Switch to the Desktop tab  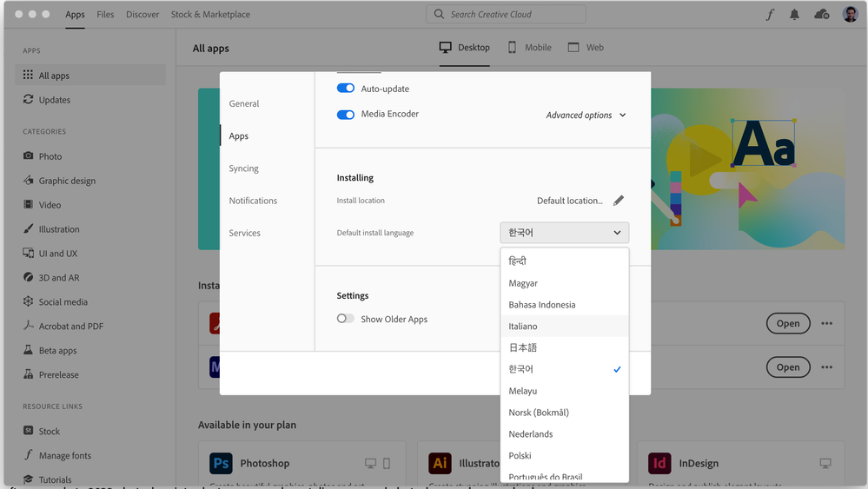pyautogui.click(x=465, y=48)
